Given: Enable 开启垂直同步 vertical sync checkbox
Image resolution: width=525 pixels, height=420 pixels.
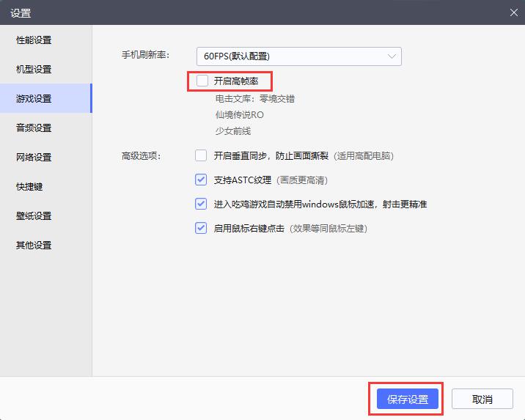Looking at the screenshot, I should click(x=201, y=155).
